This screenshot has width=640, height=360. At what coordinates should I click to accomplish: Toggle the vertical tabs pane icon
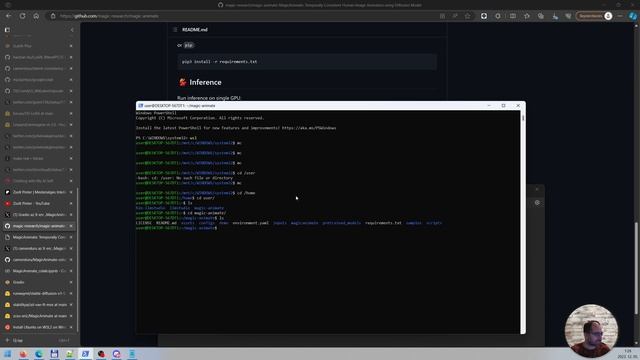(7, 30)
